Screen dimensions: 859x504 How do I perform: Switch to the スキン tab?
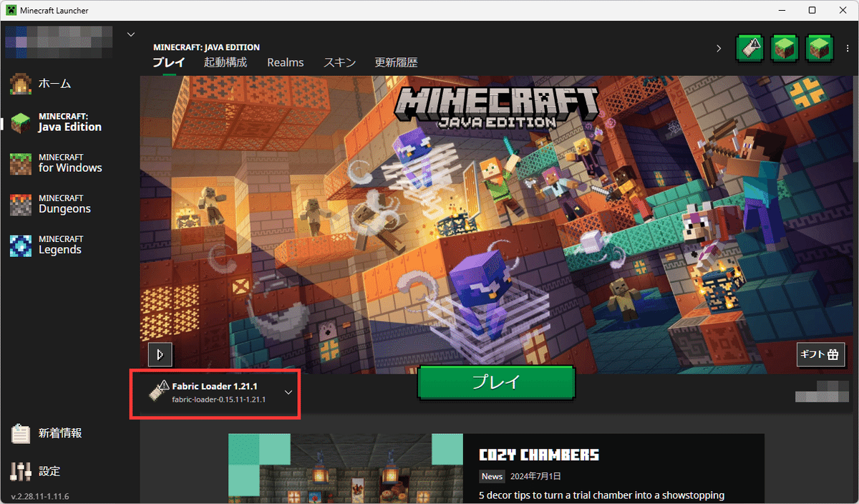click(x=339, y=62)
